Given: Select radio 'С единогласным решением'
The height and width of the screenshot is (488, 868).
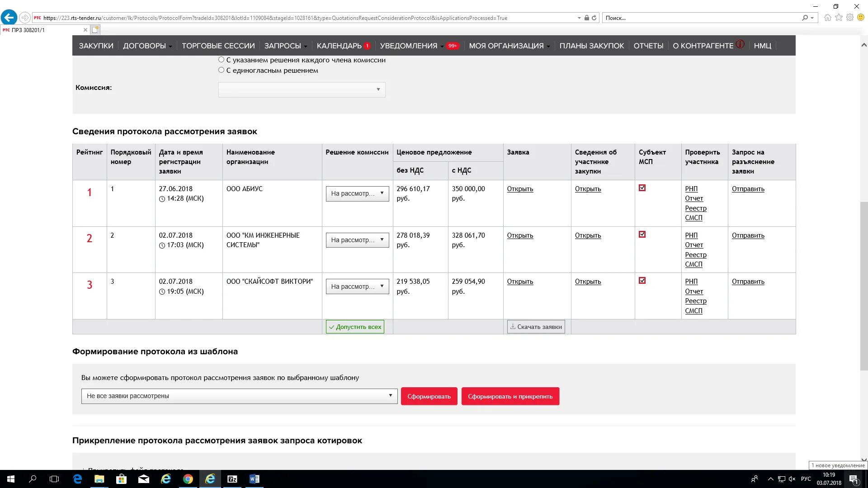Looking at the screenshot, I should 221,70.
